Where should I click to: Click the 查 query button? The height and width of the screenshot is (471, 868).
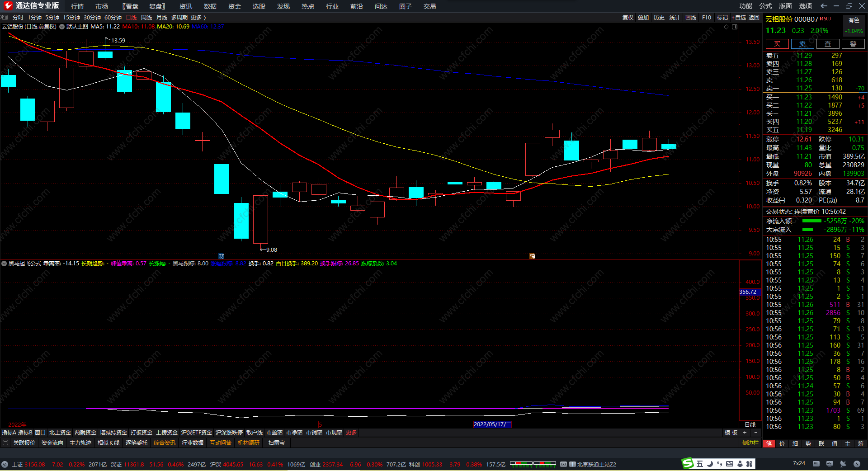click(828, 44)
